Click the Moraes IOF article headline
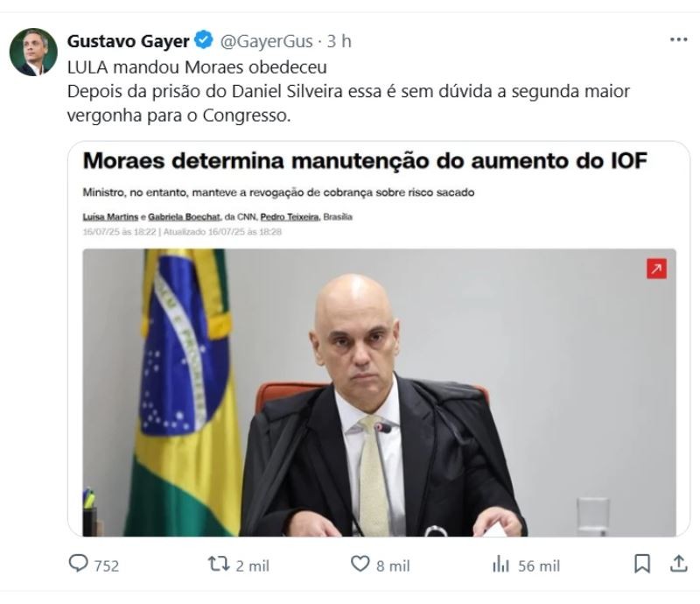Screen dimensions: 700x604 point(365,161)
